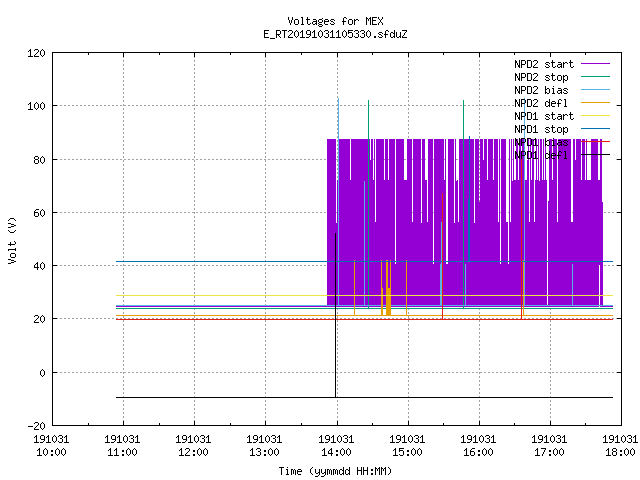Click the filename subtitle E_RT20191031105330.sfduZ
Screen dimensions: 640x480
point(335,34)
